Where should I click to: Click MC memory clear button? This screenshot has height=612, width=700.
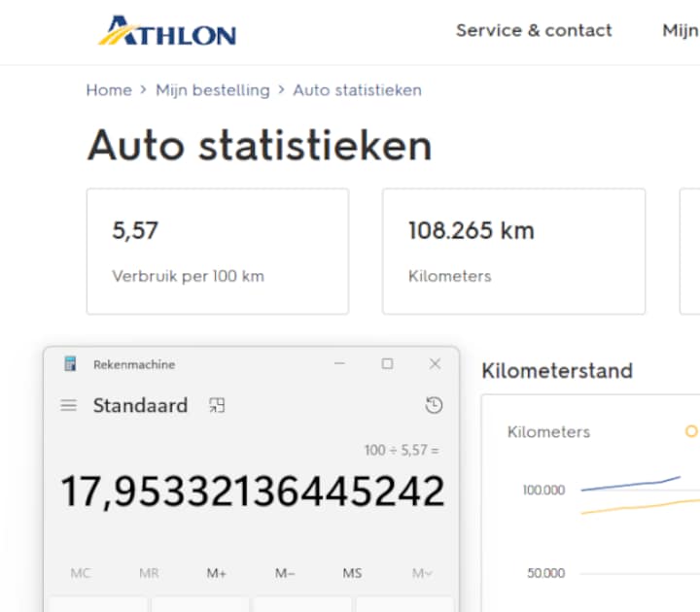(81, 573)
